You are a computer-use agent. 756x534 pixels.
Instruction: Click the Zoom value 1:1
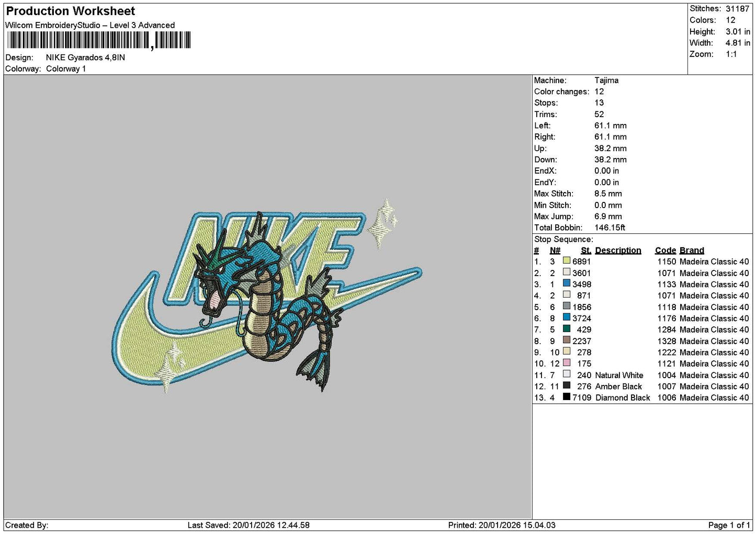(731, 54)
